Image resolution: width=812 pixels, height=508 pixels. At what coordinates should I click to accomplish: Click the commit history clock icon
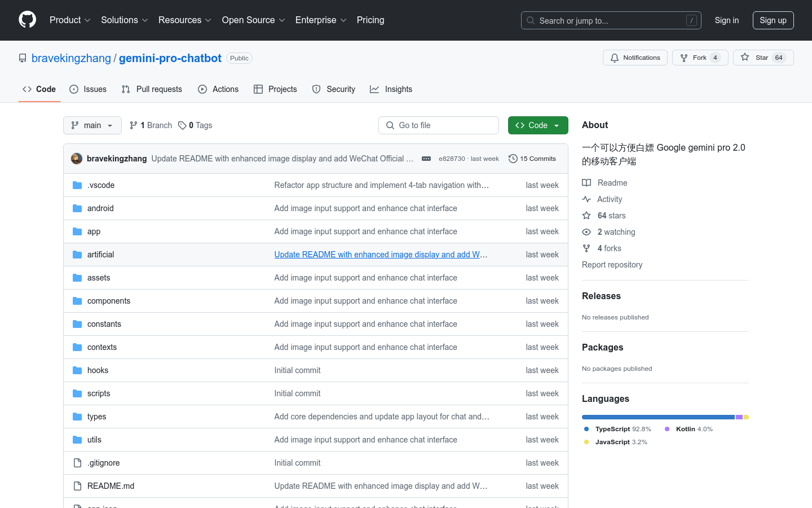(513, 159)
